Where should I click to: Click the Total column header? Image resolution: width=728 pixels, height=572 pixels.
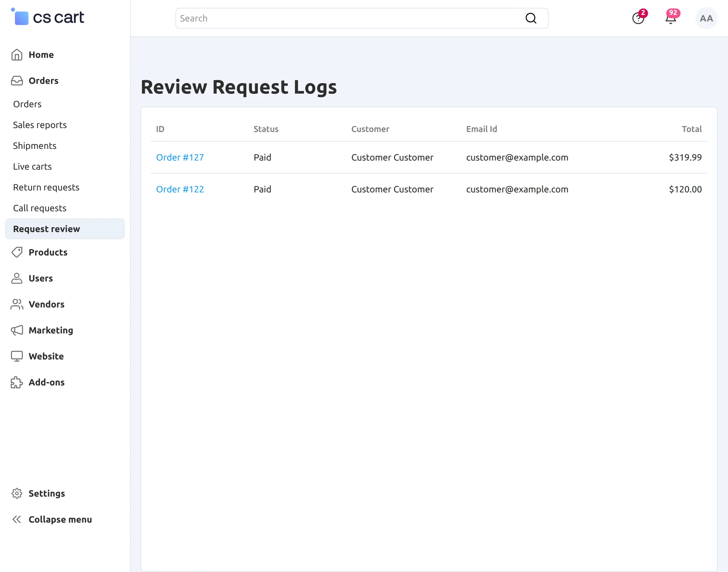[x=692, y=129]
